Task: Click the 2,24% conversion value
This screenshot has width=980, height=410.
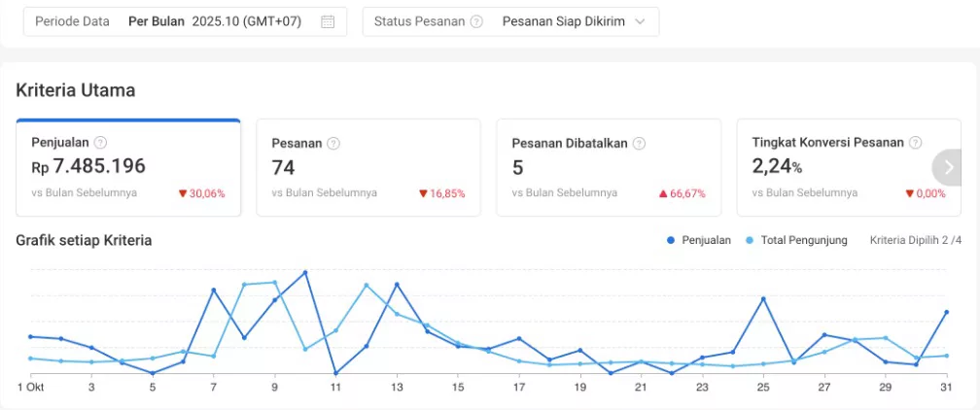Action: [x=777, y=167]
